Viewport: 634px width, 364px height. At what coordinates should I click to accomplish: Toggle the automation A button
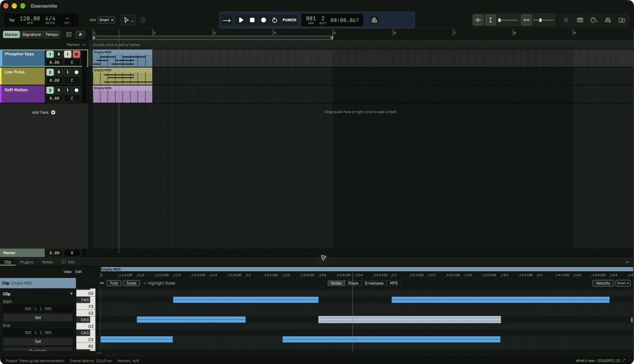80,35
